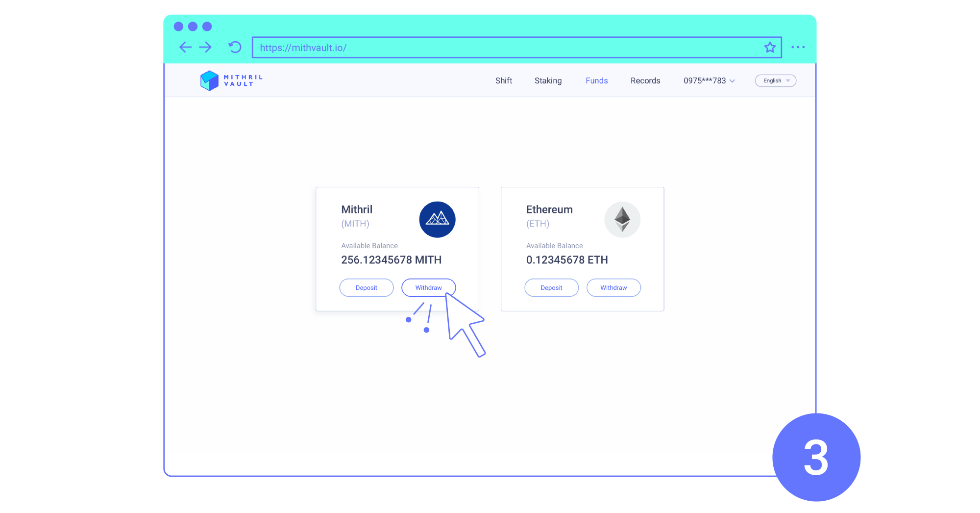Open the Shift page
This screenshot has width=980, height=513.
pyautogui.click(x=504, y=81)
